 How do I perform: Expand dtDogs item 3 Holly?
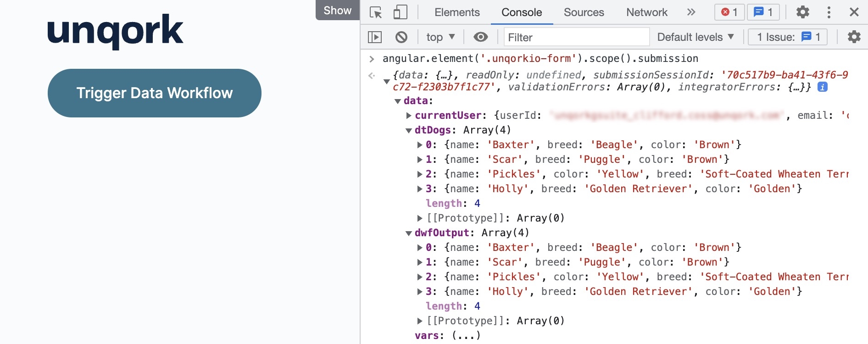pos(420,189)
